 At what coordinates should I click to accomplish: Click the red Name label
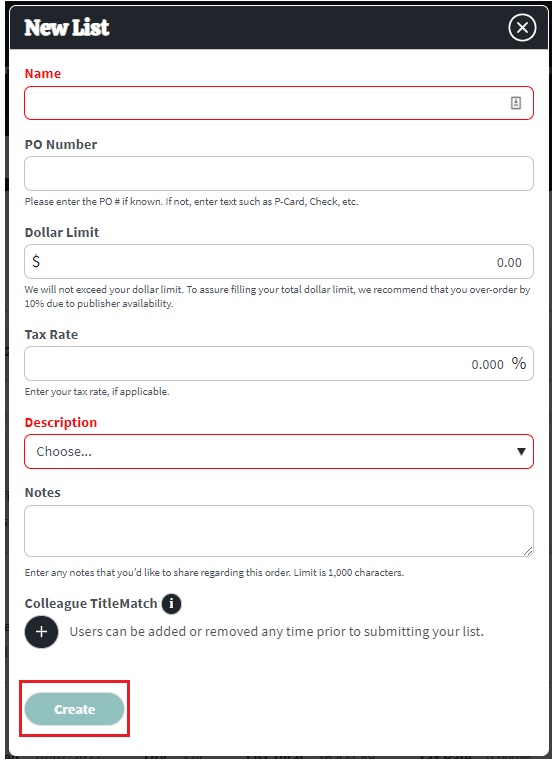coord(43,73)
